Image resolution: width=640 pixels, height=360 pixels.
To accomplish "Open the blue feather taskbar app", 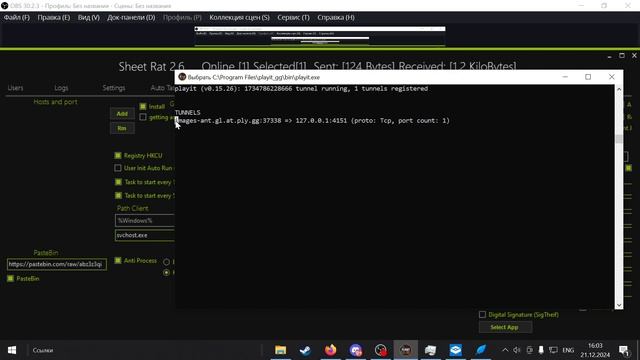I will coord(481,350).
